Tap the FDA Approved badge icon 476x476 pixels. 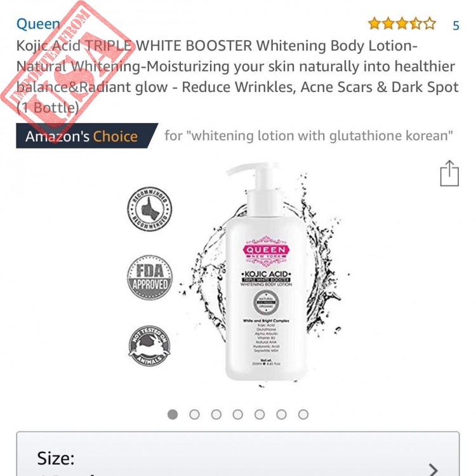[149, 277]
